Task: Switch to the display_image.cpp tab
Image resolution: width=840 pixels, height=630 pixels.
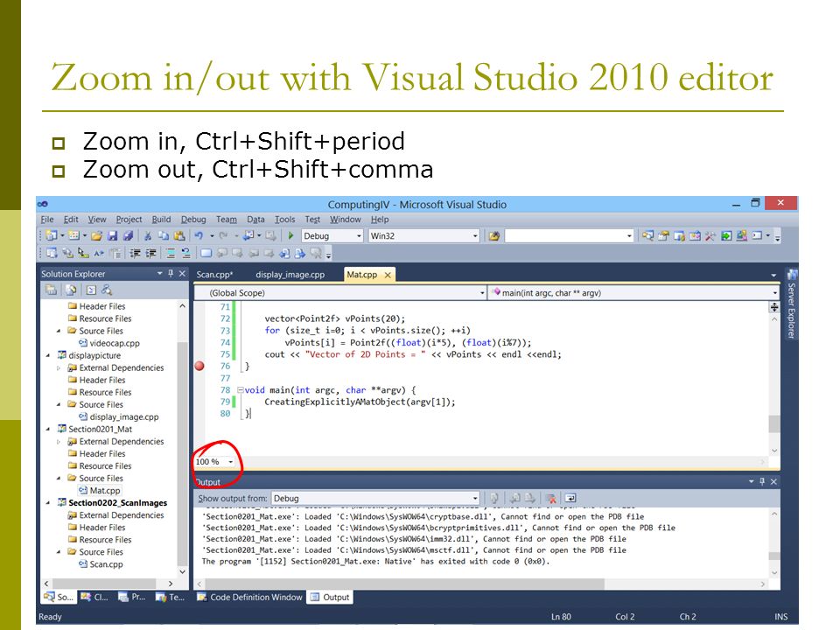Action: (290, 274)
